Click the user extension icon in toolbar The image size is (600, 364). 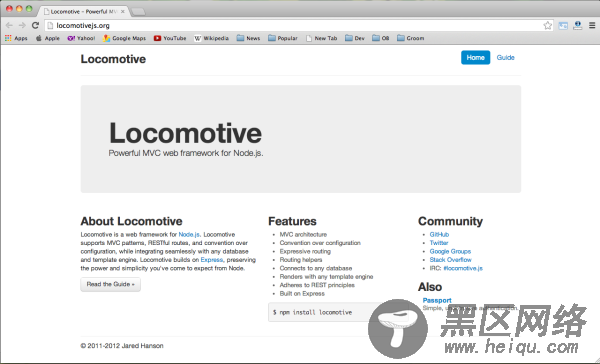pyautogui.click(x=577, y=25)
